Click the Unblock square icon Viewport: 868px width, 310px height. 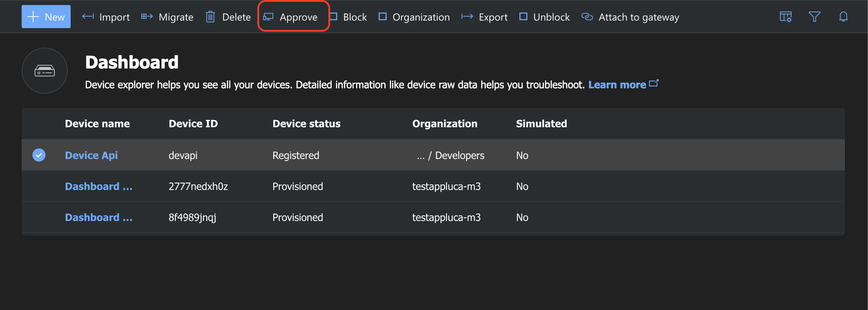click(523, 17)
